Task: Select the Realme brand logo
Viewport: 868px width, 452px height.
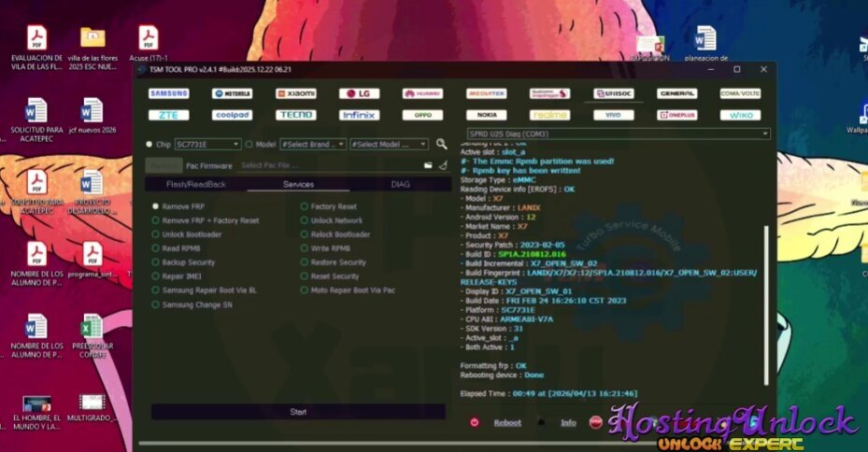Action: point(549,115)
